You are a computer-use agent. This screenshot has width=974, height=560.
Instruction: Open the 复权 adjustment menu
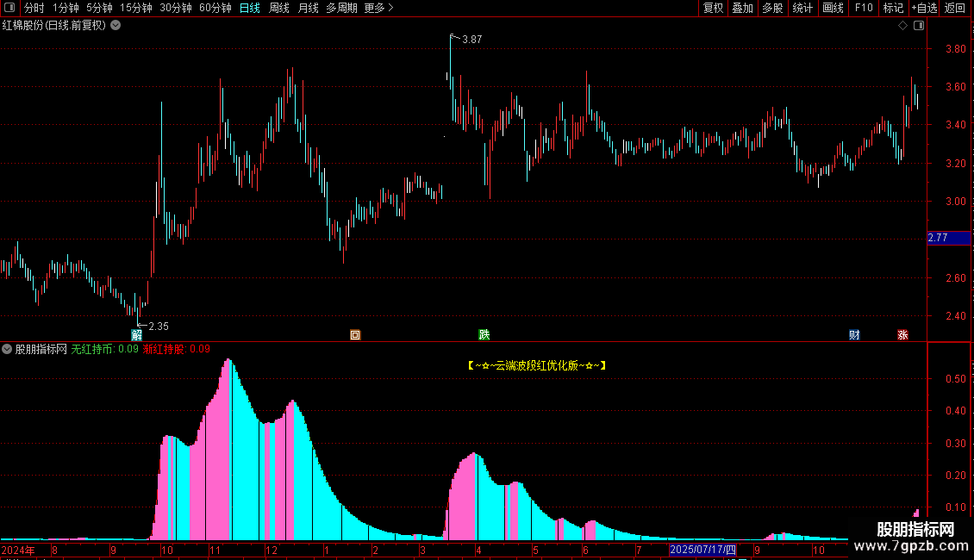click(x=713, y=8)
